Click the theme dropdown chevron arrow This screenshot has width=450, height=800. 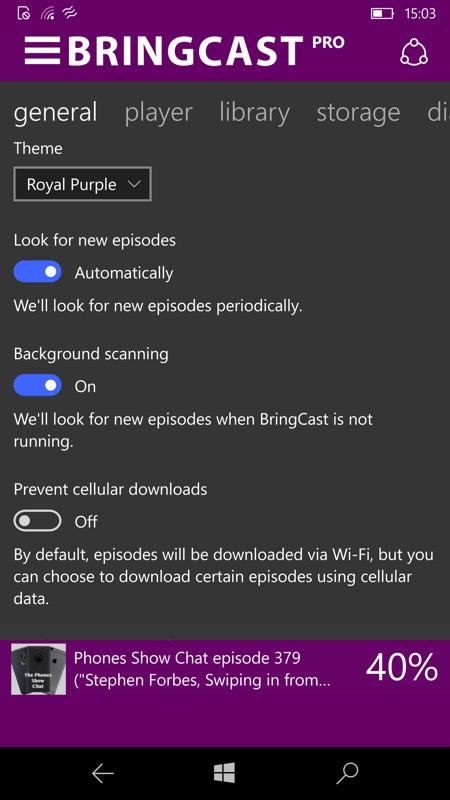pos(134,184)
